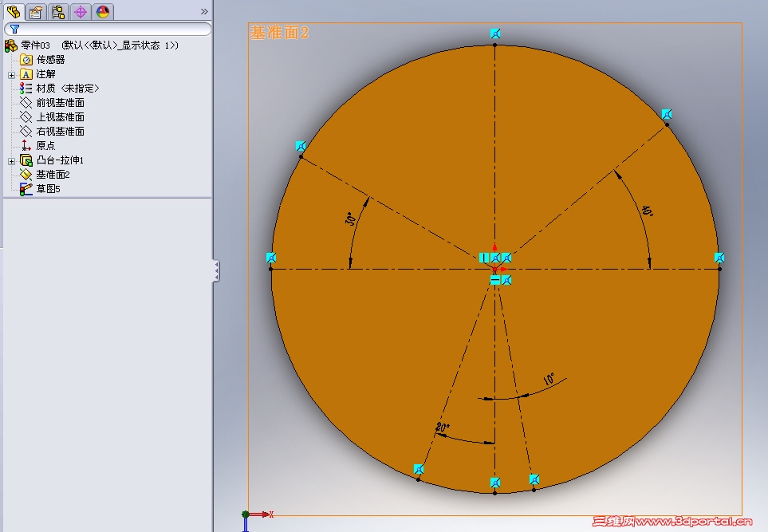
Task: Select the 上视基准面 top plane
Action: click(x=61, y=117)
